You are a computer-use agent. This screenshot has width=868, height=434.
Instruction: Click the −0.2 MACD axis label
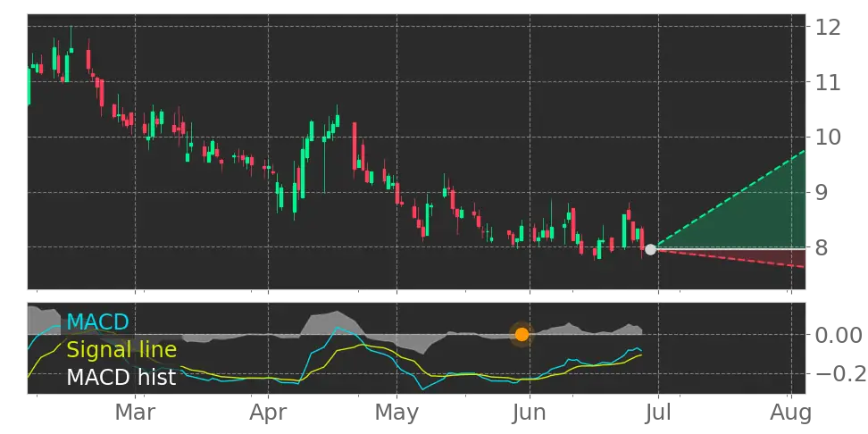click(840, 373)
